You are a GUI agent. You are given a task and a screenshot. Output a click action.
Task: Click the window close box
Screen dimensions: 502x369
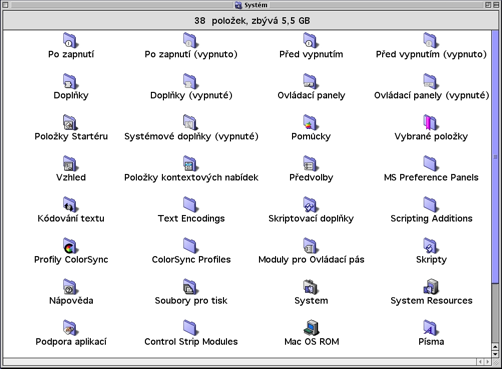coord(5,5)
